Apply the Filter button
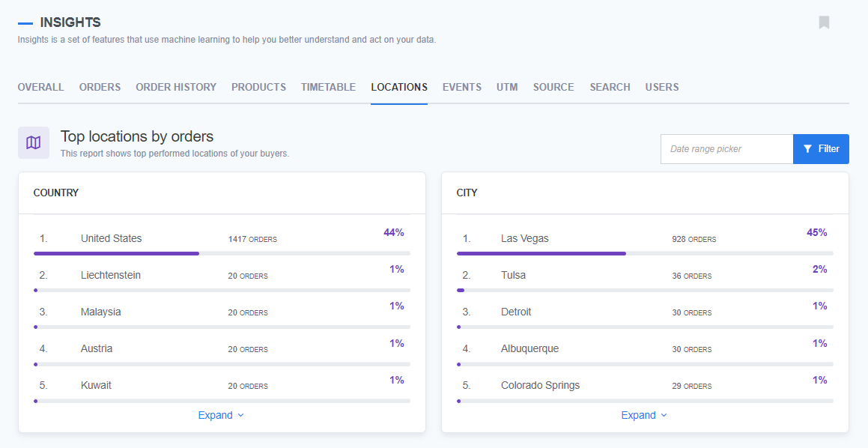 (x=821, y=149)
